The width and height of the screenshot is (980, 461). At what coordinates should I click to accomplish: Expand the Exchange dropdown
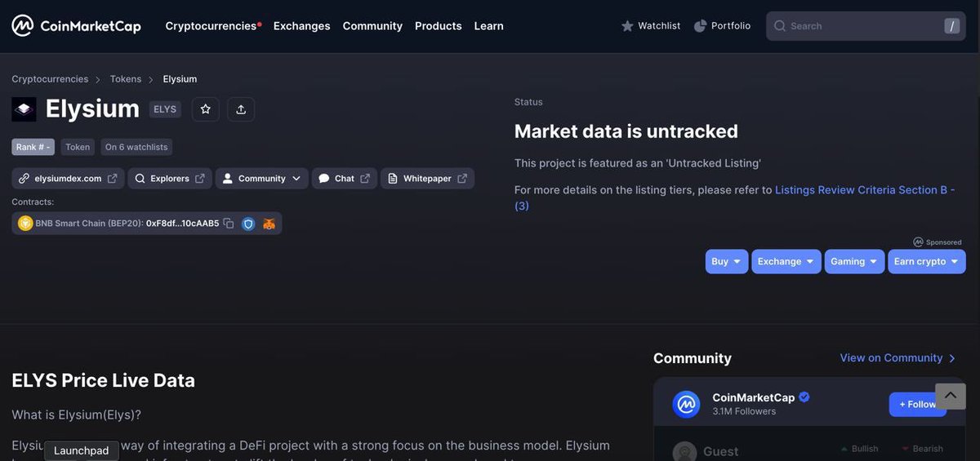point(786,261)
